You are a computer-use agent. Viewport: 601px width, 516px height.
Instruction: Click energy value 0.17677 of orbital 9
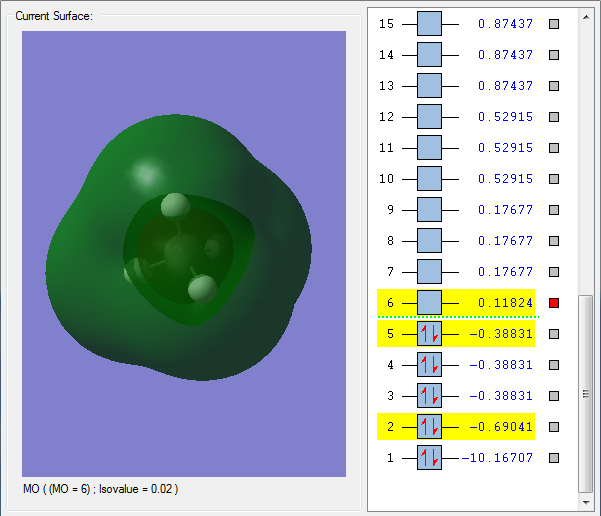click(506, 210)
